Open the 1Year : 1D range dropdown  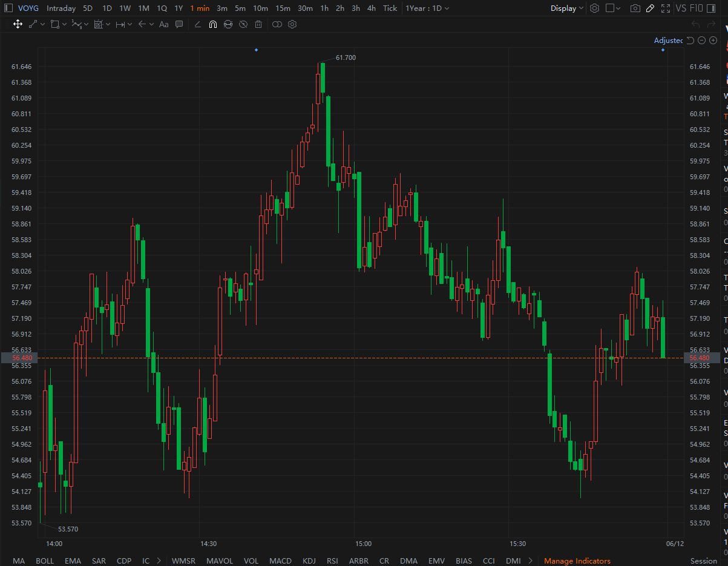tap(428, 8)
